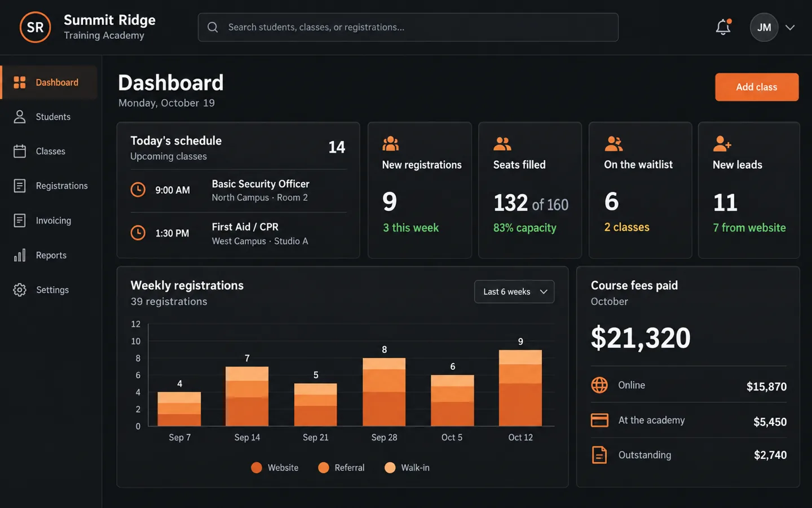This screenshot has height=508, width=812.
Task: Click the Outstanding document icon
Action: [599, 455]
